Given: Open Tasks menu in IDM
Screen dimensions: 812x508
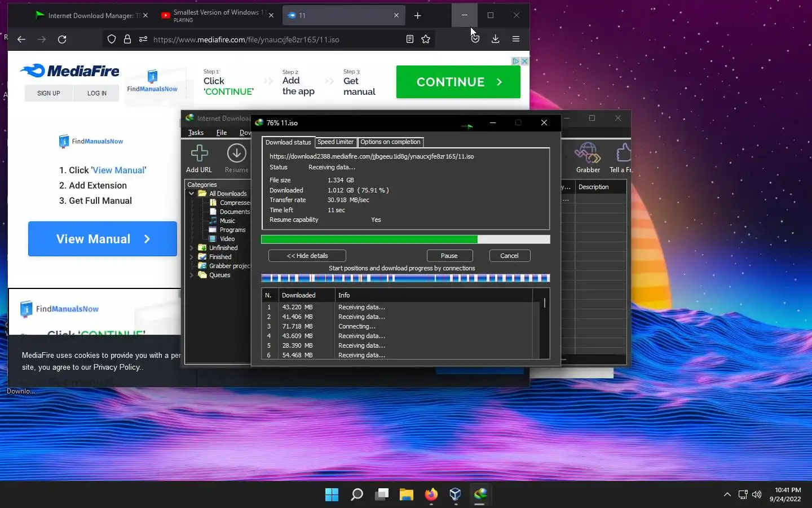Looking at the screenshot, I should [x=196, y=133].
